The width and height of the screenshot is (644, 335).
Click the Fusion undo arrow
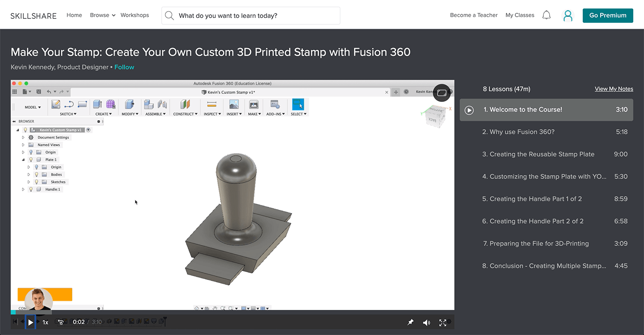[49, 92]
